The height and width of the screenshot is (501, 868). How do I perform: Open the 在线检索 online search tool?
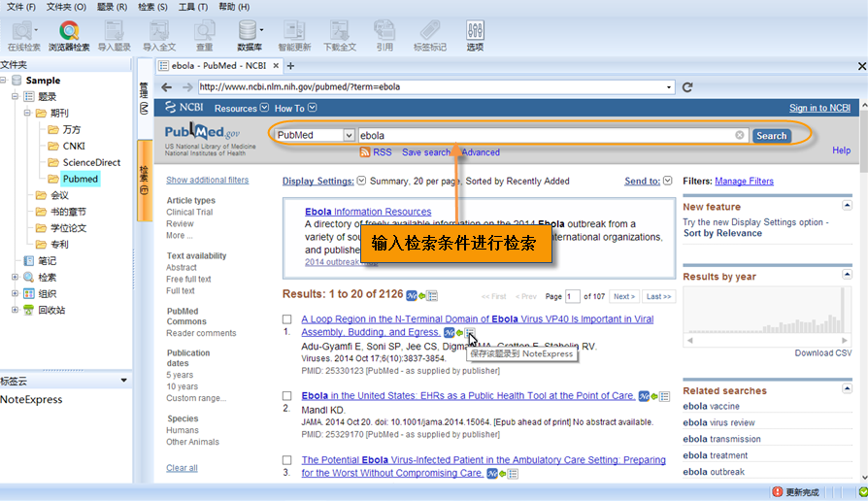pyautogui.click(x=23, y=35)
